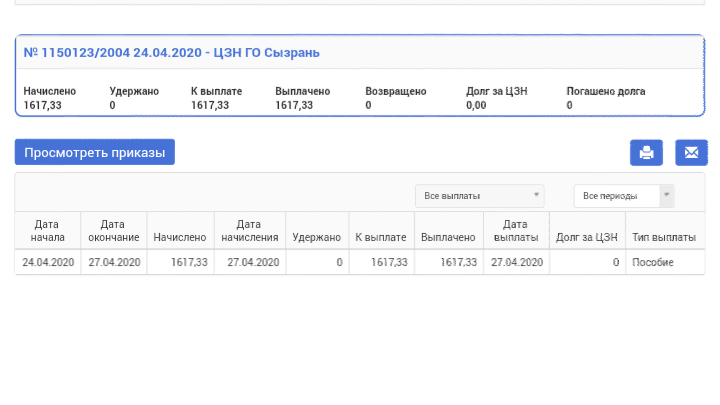Viewport: 720px width, 405px height.
Task: Click the envelope email icon button
Action: (691, 152)
